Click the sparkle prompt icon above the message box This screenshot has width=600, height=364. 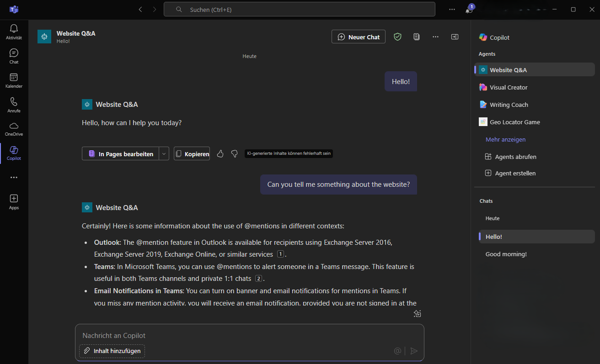[x=417, y=313]
